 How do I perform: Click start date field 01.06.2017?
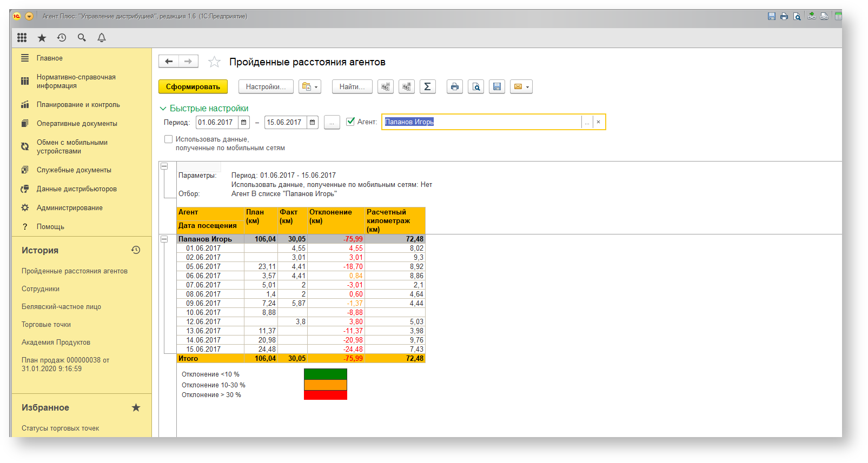[217, 122]
